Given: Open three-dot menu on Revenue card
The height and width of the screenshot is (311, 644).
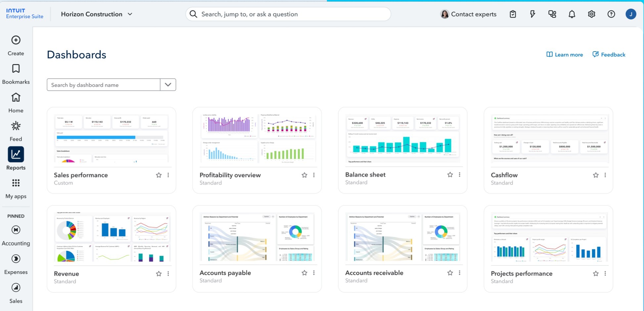Looking at the screenshot, I should [168, 274].
